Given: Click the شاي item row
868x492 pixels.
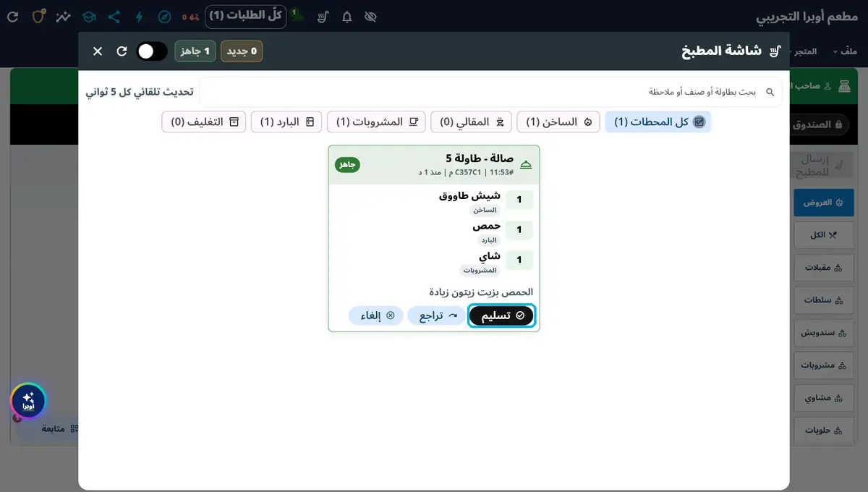Looking at the screenshot, I should pos(434,263).
